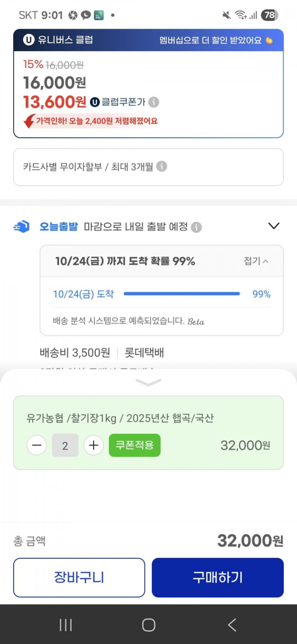Tap the quantity field showing 2
297x644 pixels.
pyautogui.click(x=65, y=445)
